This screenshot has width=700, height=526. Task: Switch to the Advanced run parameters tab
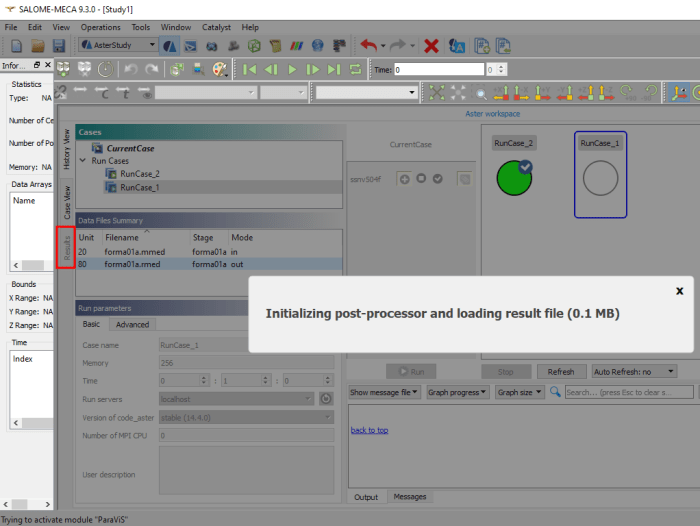(x=132, y=325)
